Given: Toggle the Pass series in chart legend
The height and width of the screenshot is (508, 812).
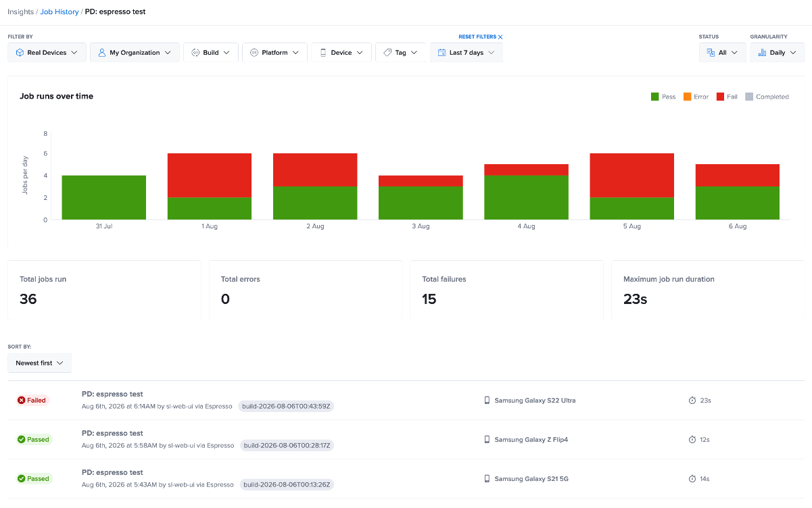Looking at the screenshot, I should 663,97.
